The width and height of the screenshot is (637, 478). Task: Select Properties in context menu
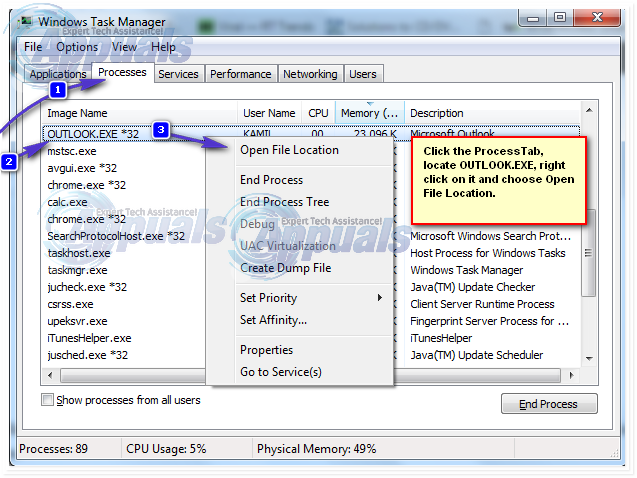[266, 350]
